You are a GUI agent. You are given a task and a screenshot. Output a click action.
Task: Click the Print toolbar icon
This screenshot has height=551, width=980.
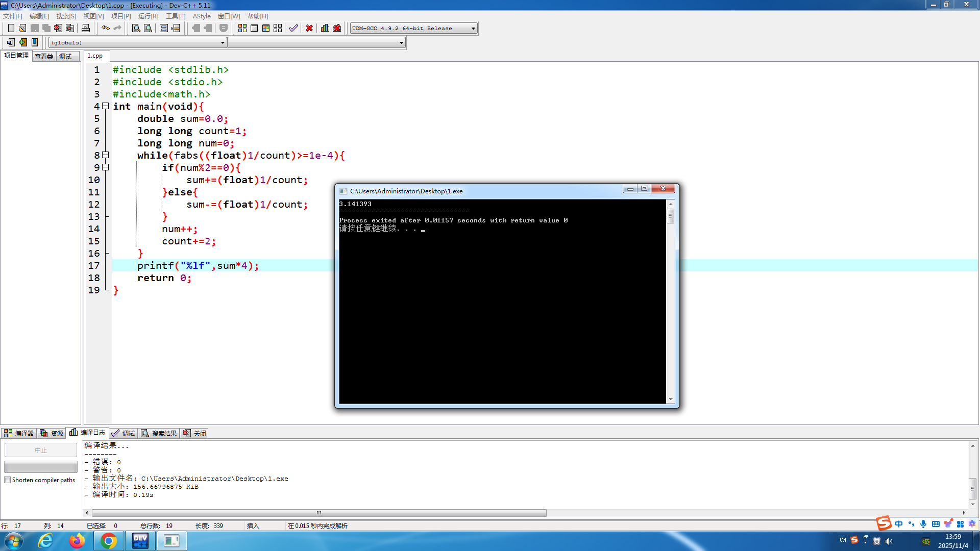[86, 28]
